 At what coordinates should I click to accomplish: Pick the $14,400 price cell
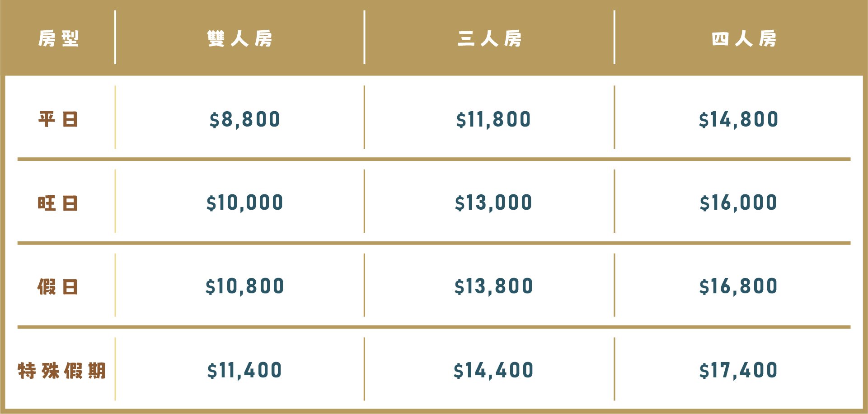(x=493, y=371)
